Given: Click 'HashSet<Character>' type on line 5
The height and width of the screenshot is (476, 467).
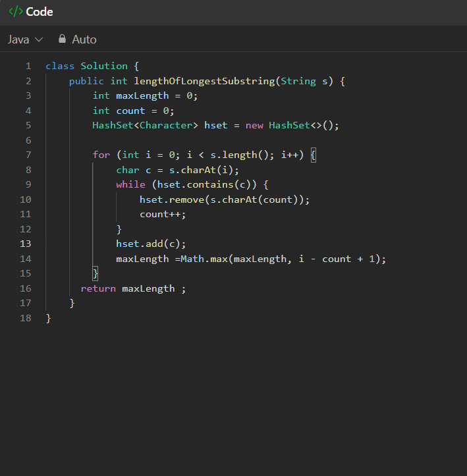Looking at the screenshot, I should (x=145, y=125).
